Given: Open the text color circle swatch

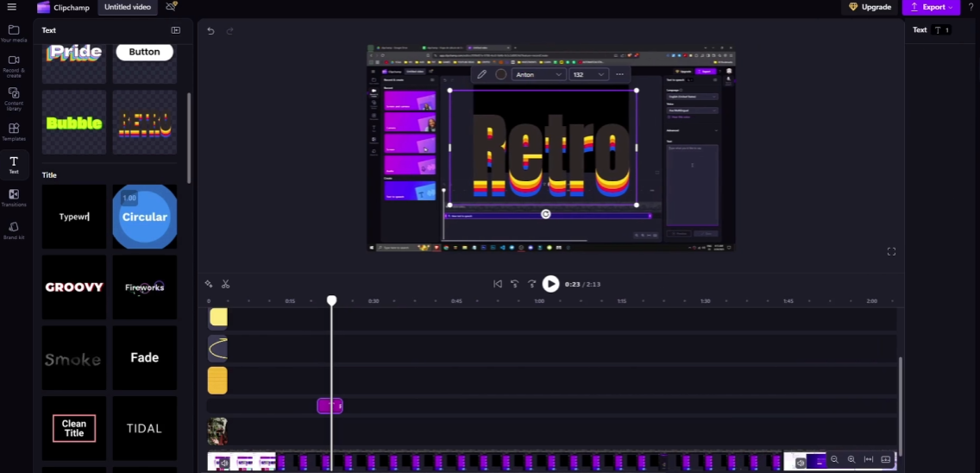Looking at the screenshot, I should (x=500, y=74).
